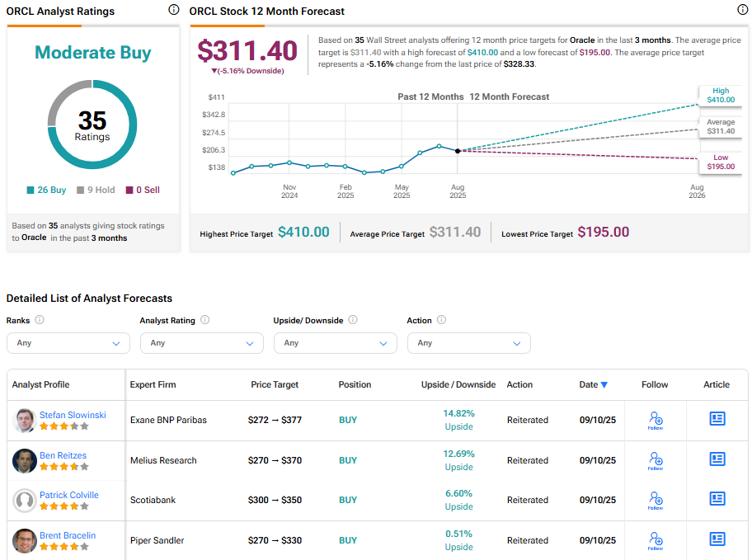Screen dimensions: 752x560
Task: Click info icon beside ORCL Analyst Ratings
Action: [x=173, y=10]
